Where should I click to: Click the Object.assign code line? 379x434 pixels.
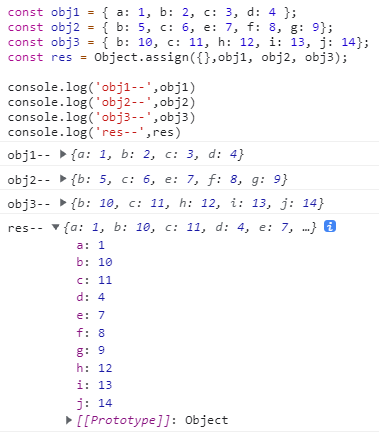[x=178, y=58]
